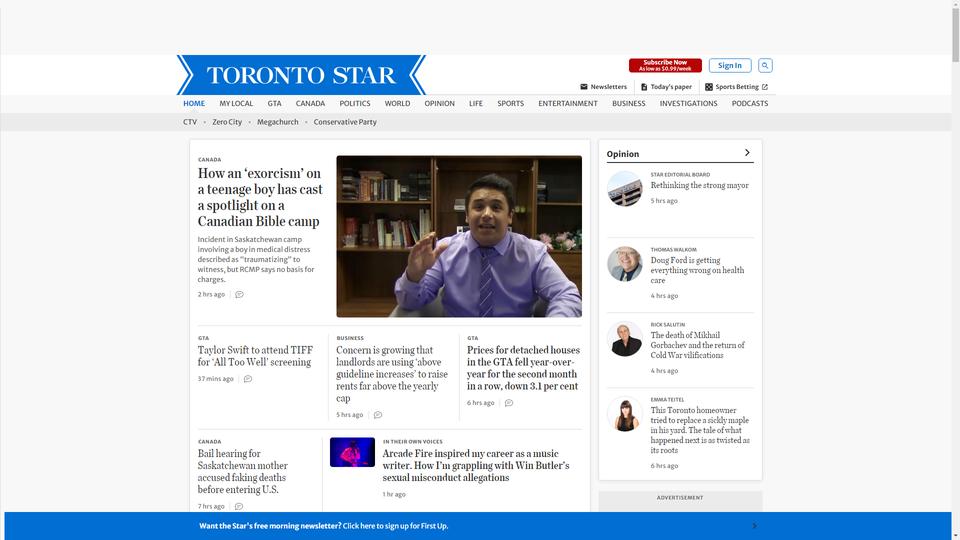Open the Mikhail Gorbachev opinion piece
Image resolution: width=960 pixels, height=540 pixels.
pyautogui.click(x=697, y=345)
